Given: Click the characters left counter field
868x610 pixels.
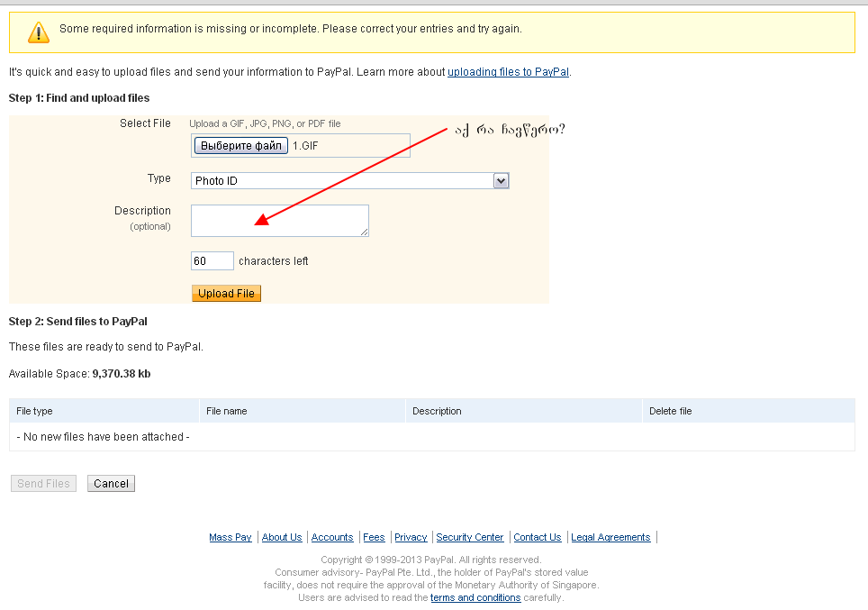Looking at the screenshot, I should (x=212, y=261).
